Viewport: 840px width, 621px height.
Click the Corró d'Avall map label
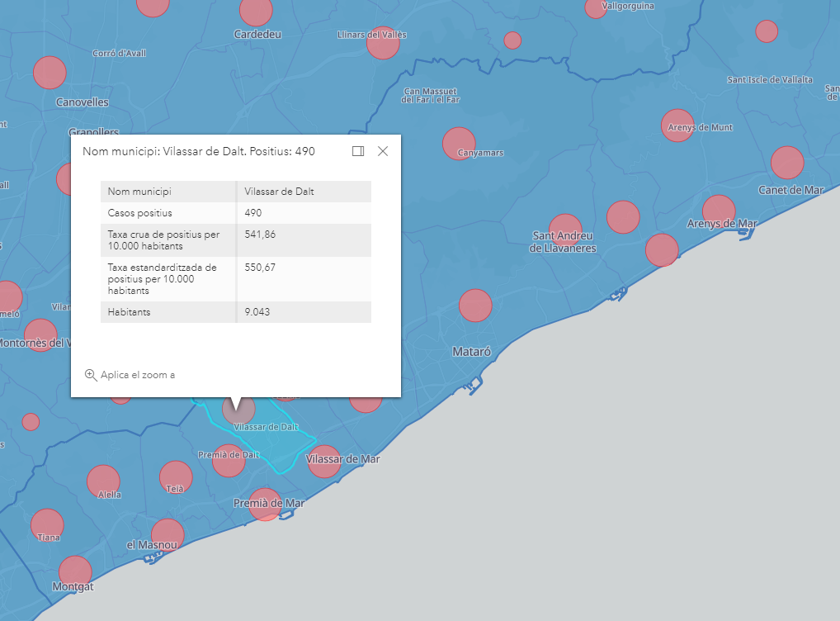[119, 53]
